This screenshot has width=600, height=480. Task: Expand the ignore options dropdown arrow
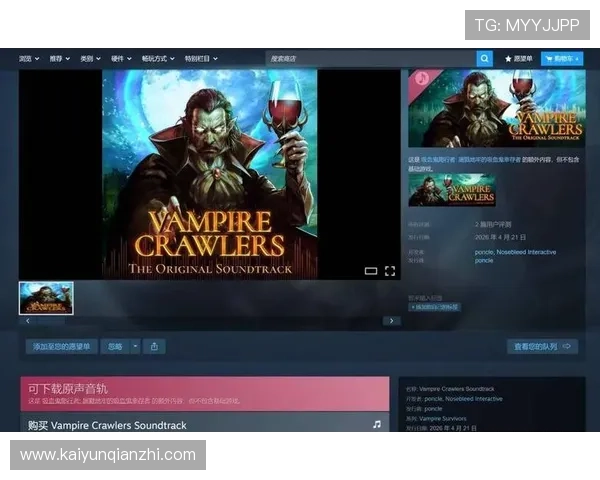pyautogui.click(x=135, y=346)
